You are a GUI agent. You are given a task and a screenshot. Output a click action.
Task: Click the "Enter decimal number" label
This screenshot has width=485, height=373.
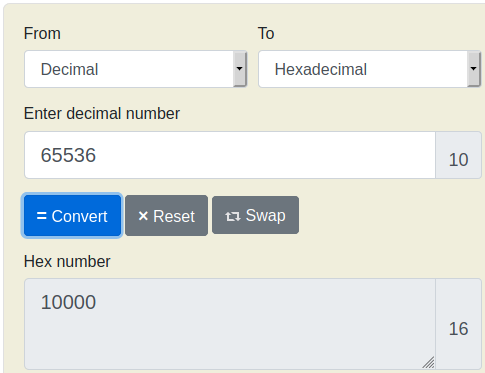coord(102,113)
